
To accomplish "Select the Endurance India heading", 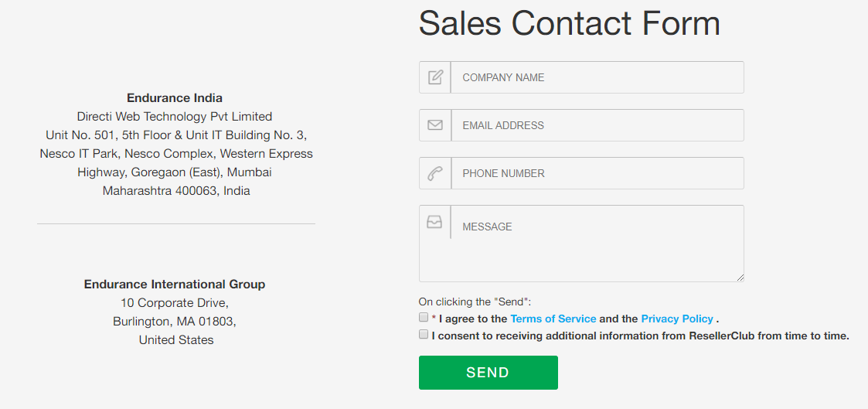I will coord(175,98).
